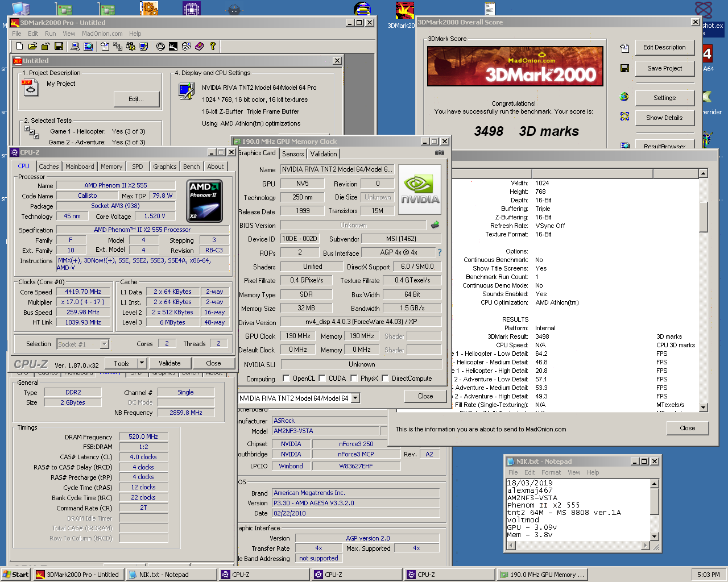Click the Show Details button

664,118
